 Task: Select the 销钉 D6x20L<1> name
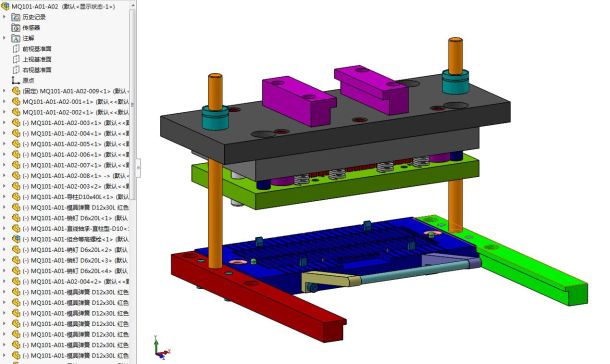pyautogui.click(x=72, y=218)
